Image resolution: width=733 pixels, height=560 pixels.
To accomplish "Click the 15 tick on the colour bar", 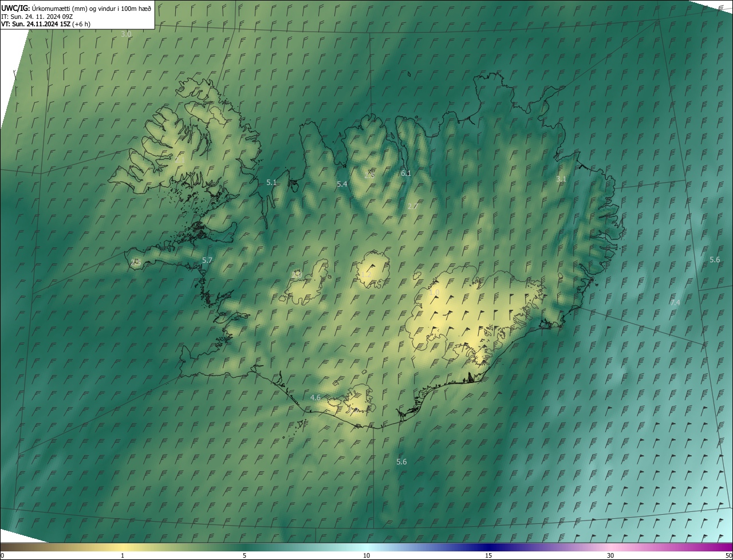I will (488, 555).
